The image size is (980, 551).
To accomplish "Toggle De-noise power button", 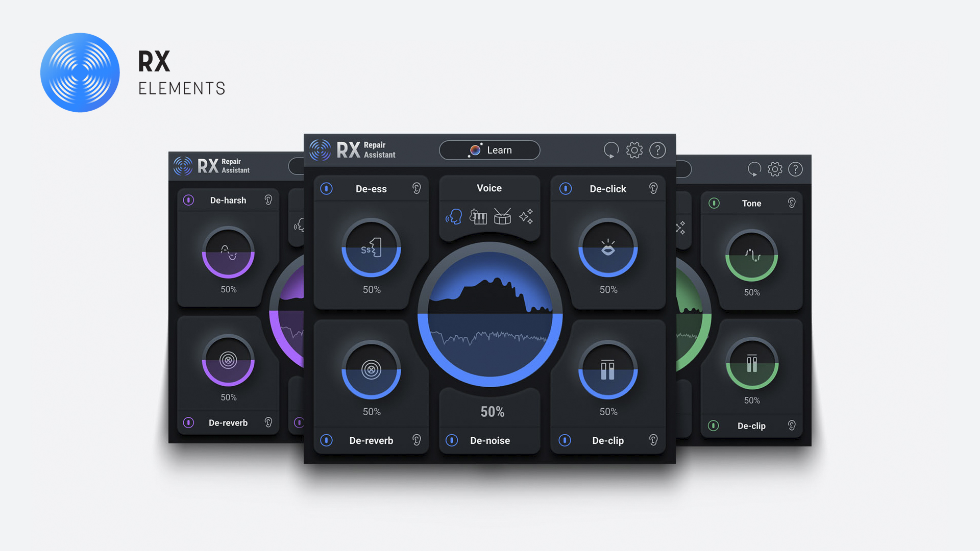I will point(452,440).
